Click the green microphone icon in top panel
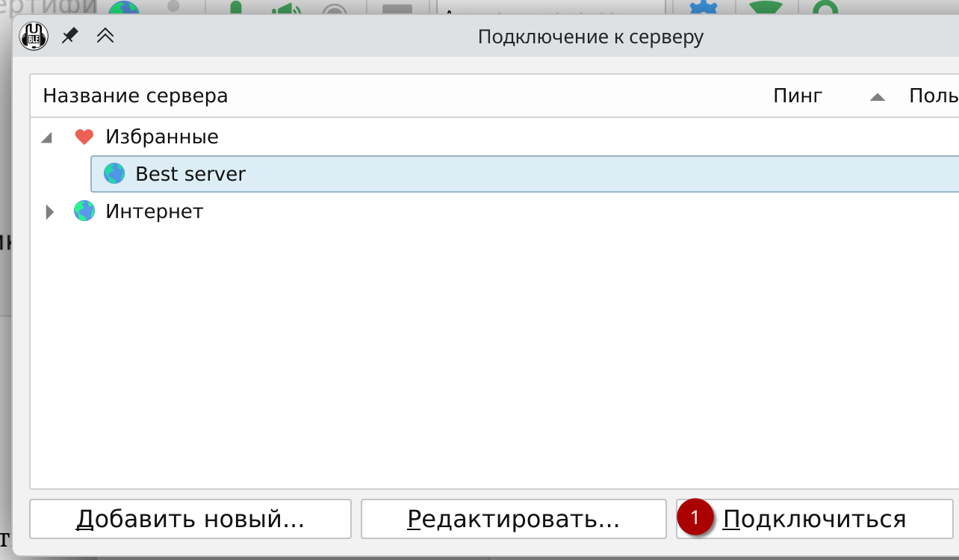959x560 pixels. (235, 7)
